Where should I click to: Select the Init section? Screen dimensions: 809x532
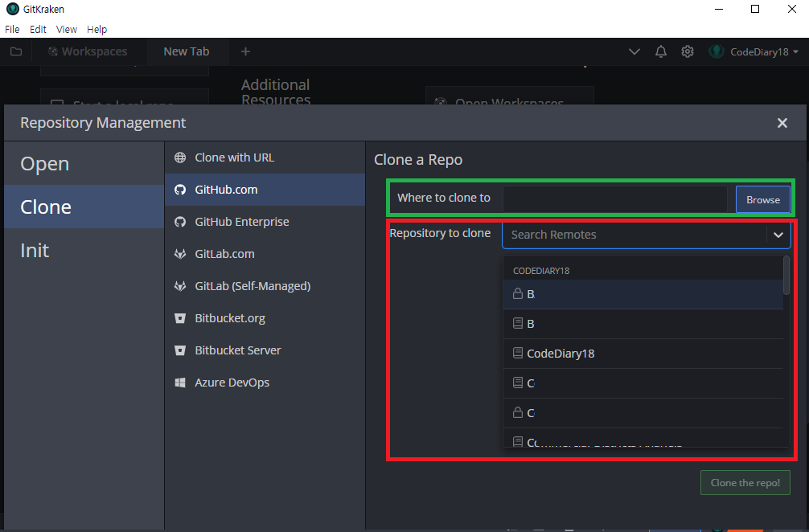(84, 250)
